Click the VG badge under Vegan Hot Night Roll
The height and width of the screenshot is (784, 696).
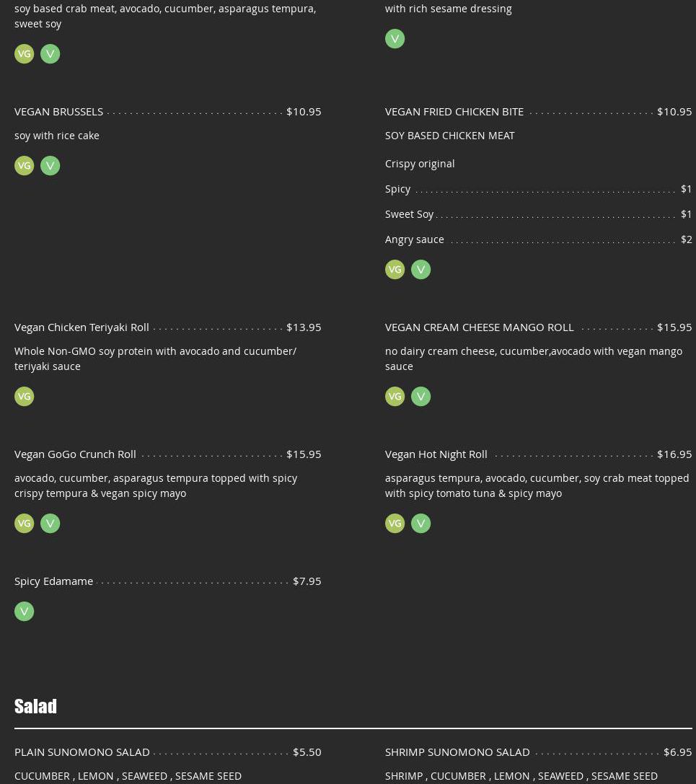click(395, 524)
